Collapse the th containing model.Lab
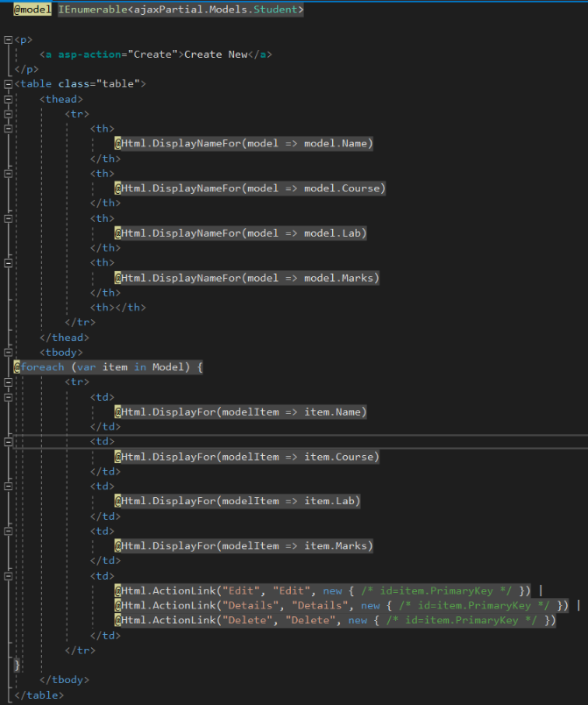This screenshot has width=588, height=705. pos(8,218)
